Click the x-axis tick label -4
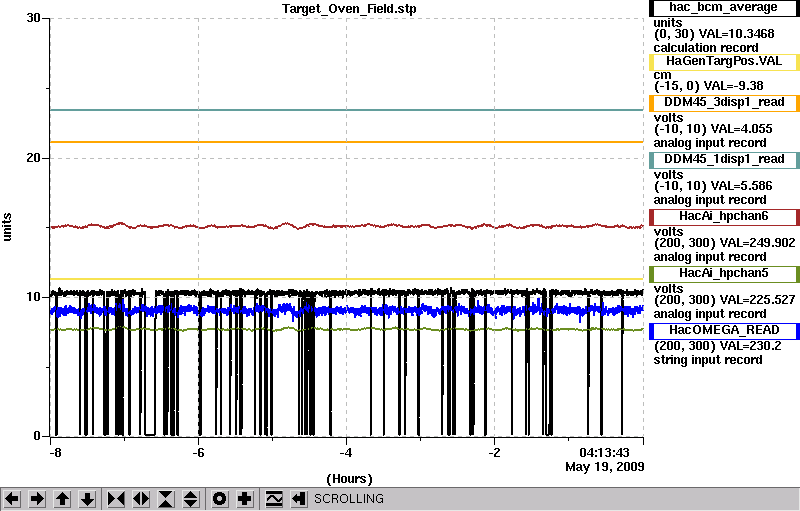Viewport: 800px width, 511px height. pyautogui.click(x=346, y=453)
